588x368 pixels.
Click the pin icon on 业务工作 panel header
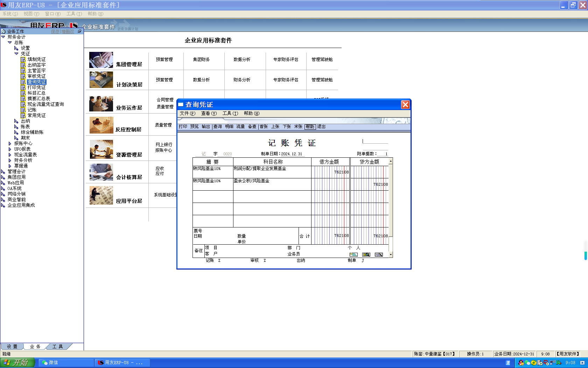79,31
